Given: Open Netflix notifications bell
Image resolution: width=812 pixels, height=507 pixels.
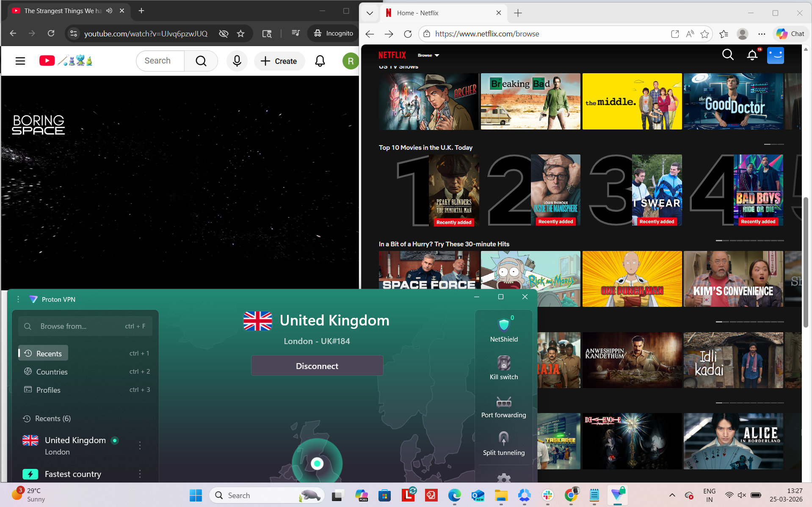Looking at the screenshot, I should click(x=752, y=55).
